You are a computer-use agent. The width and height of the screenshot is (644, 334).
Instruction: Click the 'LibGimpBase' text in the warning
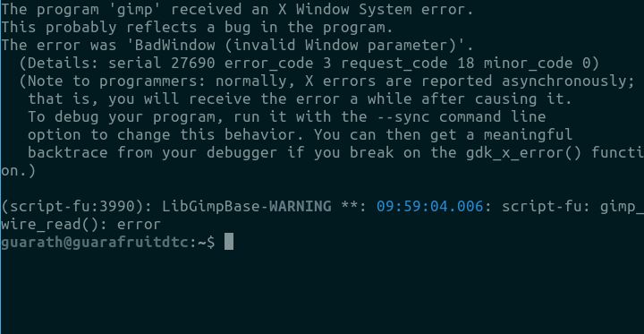[211, 207]
